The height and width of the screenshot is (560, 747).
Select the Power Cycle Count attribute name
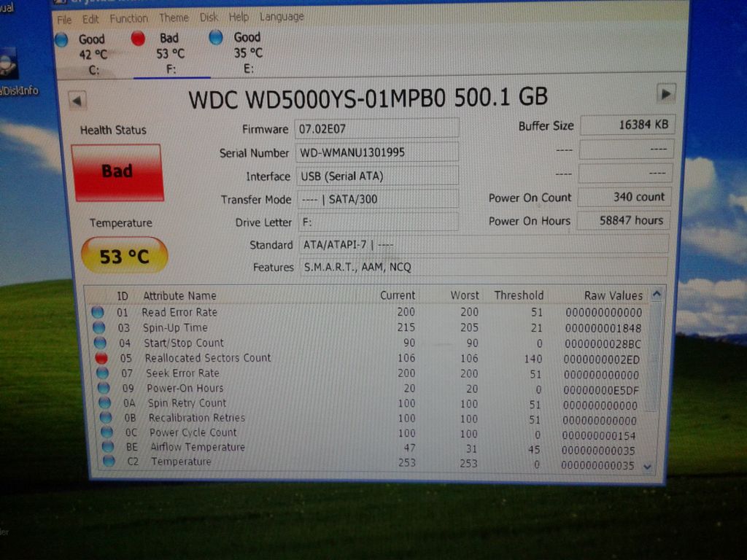193,432
